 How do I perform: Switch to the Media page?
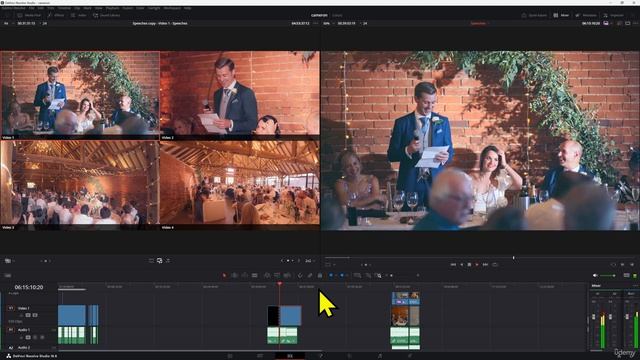(230, 356)
